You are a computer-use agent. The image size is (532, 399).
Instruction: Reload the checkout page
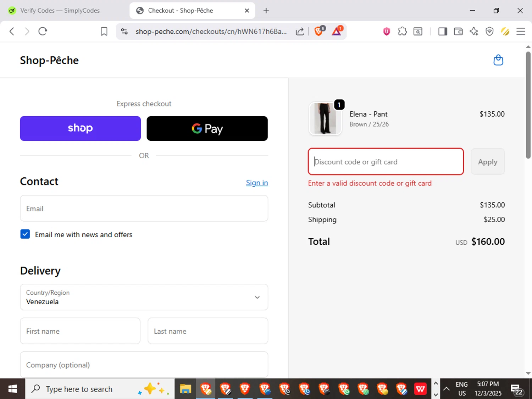point(43,32)
